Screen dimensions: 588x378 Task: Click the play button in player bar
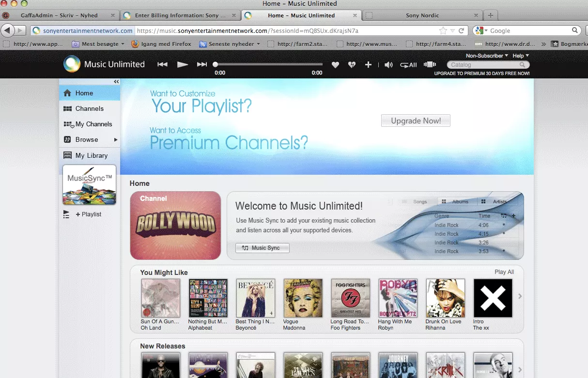(x=182, y=64)
